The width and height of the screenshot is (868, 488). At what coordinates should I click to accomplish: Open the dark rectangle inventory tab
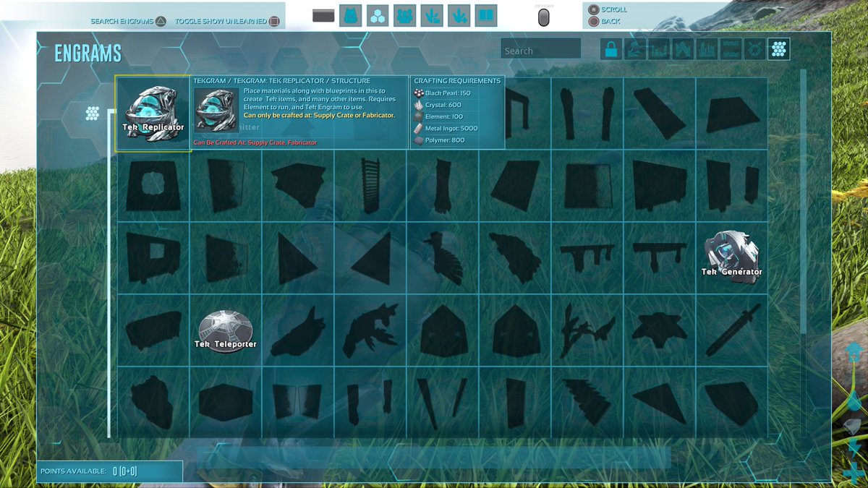click(x=323, y=15)
